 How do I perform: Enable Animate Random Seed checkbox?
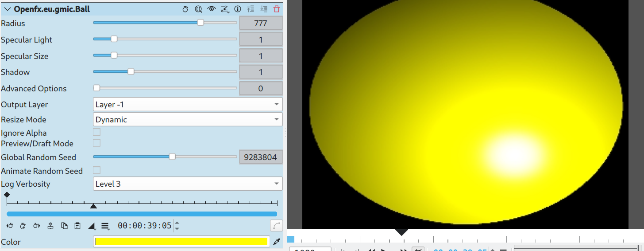pyautogui.click(x=96, y=170)
